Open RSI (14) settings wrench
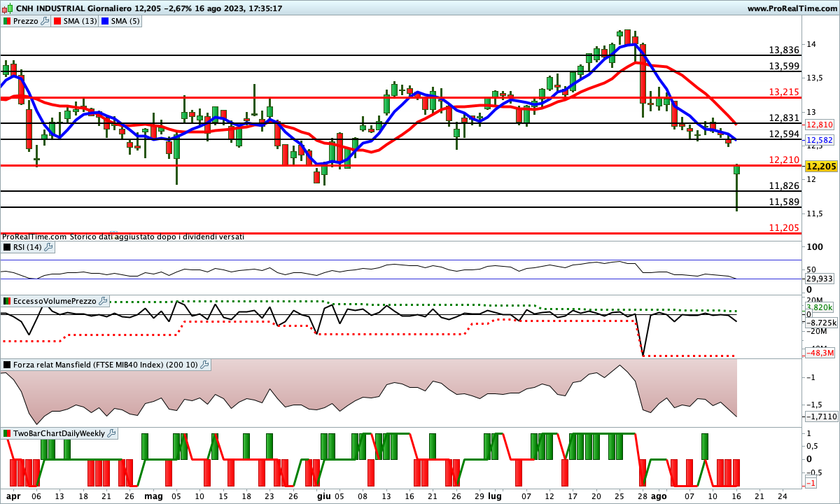This screenshot has height=504, width=840. (49, 247)
